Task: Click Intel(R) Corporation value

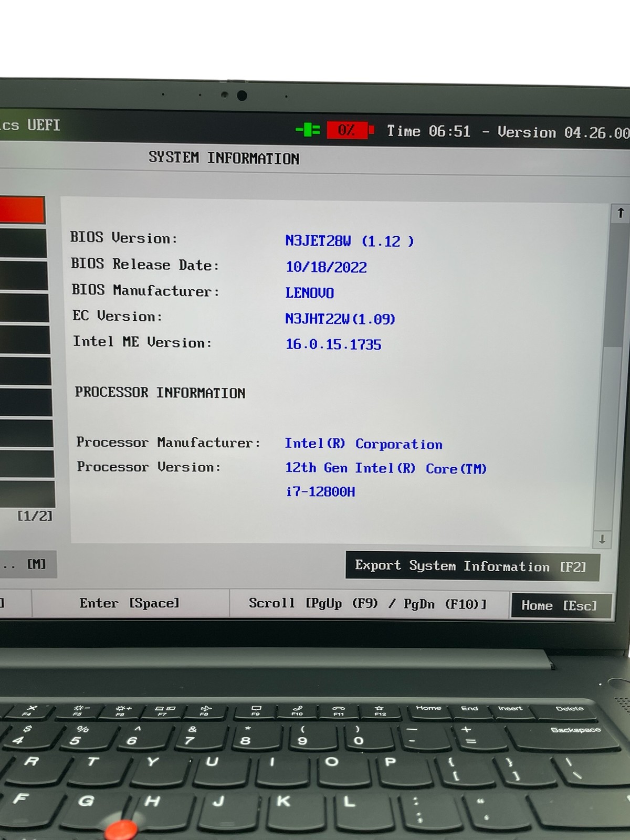Action: pos(363,444)
